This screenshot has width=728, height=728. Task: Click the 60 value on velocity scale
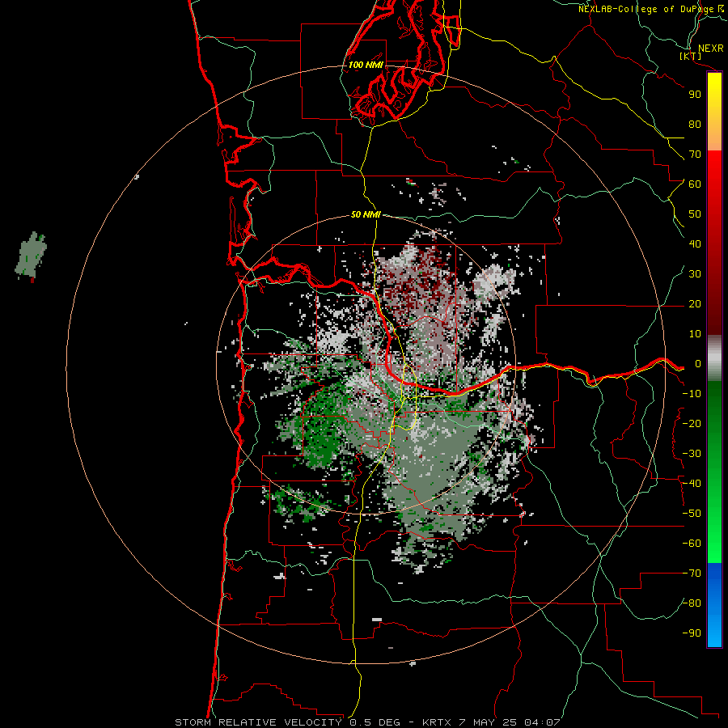coord(695,184)
